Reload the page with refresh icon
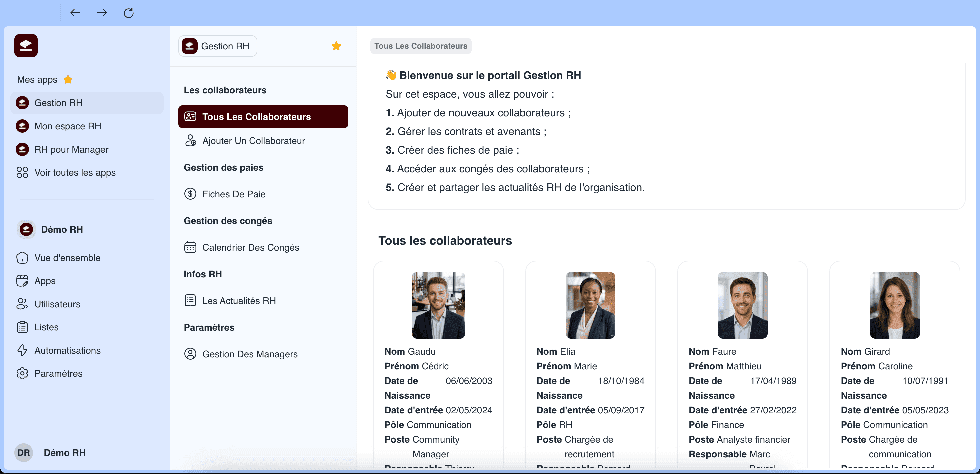This screenshot has height=474, width=980. pyautogui.click(x=129, y=13)
